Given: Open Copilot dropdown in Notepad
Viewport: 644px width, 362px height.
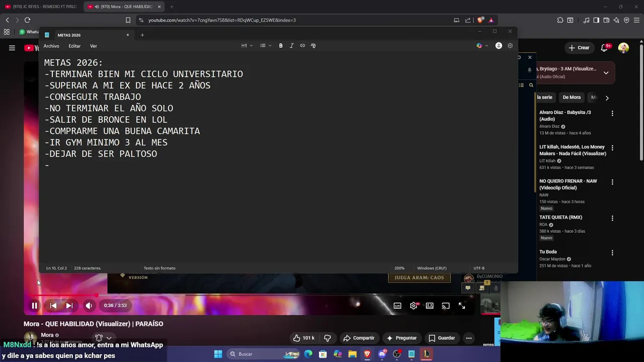Looking at the screenshot, I should pos(482,46).
